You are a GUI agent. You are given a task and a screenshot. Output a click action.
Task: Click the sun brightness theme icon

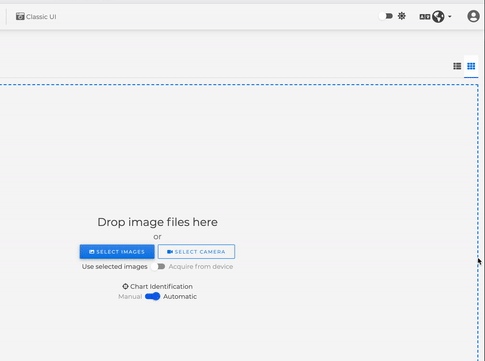pyautogui.click(x=402, y=16)
